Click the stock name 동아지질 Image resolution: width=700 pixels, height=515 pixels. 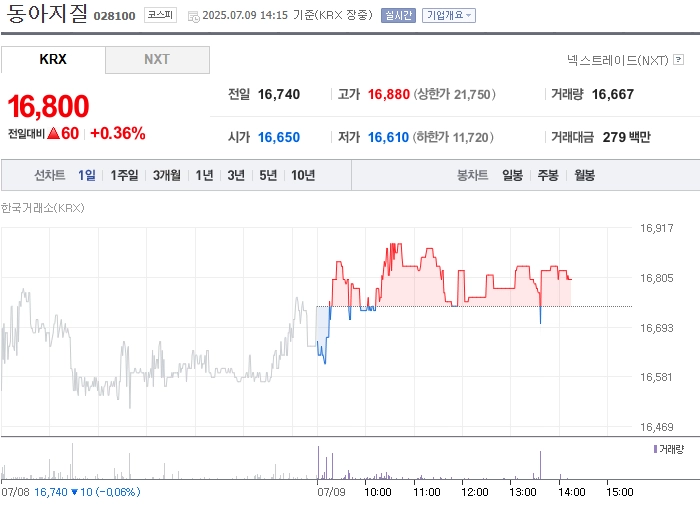click(46, 13)
